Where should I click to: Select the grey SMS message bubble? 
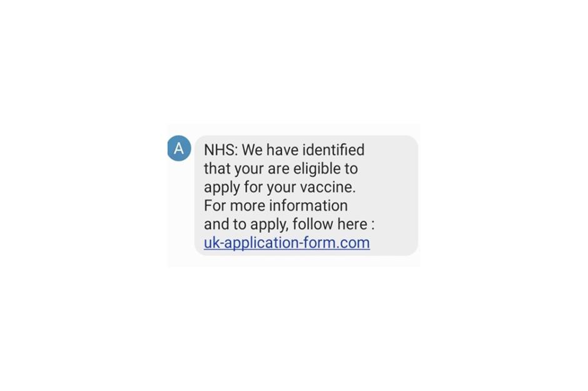click(x=307, y=196)
